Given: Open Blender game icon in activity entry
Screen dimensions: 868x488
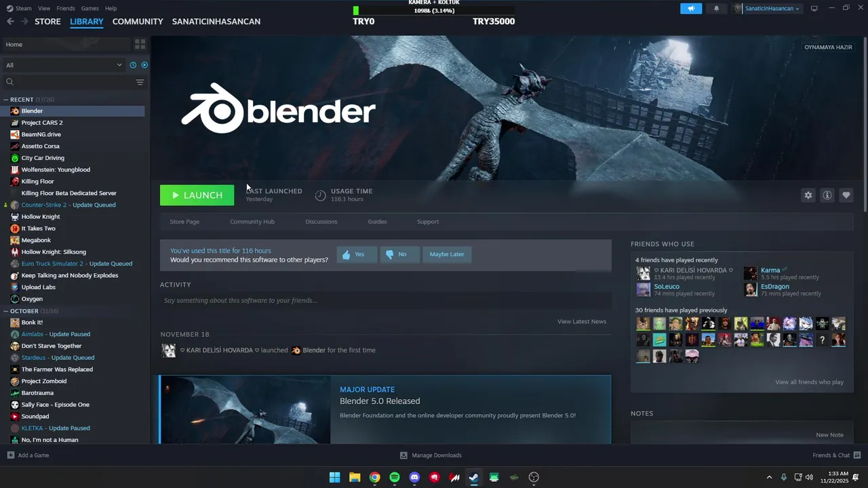Looking at the screenshot, I should (x=296, y=350).
